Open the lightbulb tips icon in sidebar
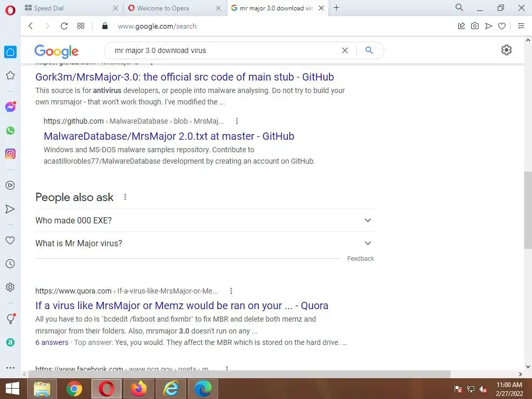 coord(10,318)
